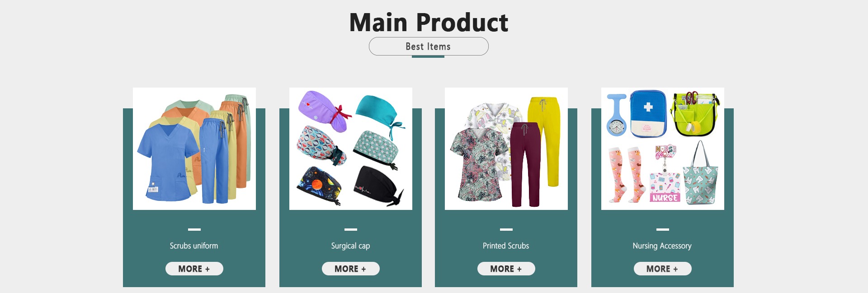Select the Best Items pill tab

click(429, 47)
